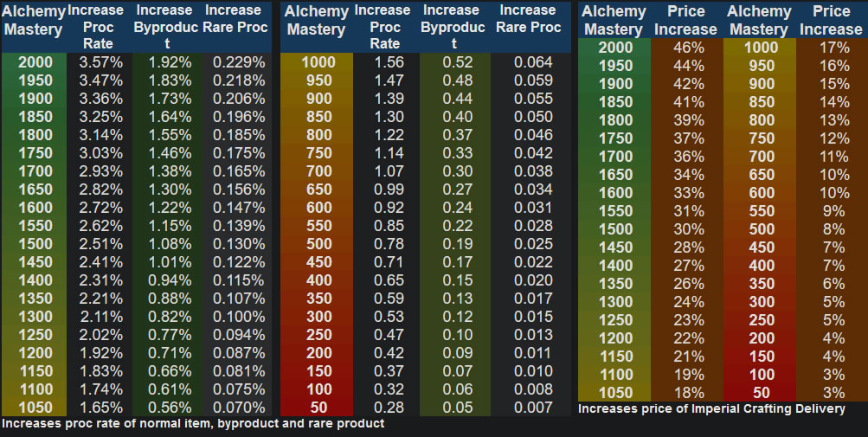The width and height of the screenshot is (868, 437).
Task: Click the Imperial Crafting Delivery caption text
Action: coord(711,408)
